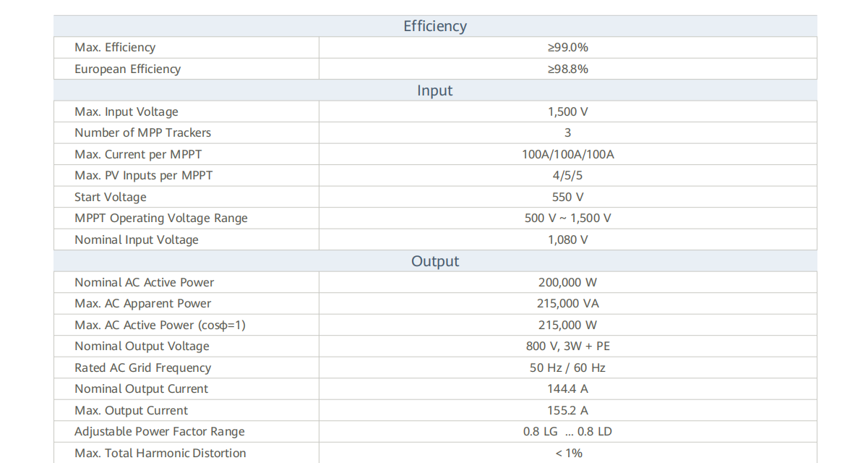Click the Output section header
Viewport: 868px width, 463px height.
point(435,261)
